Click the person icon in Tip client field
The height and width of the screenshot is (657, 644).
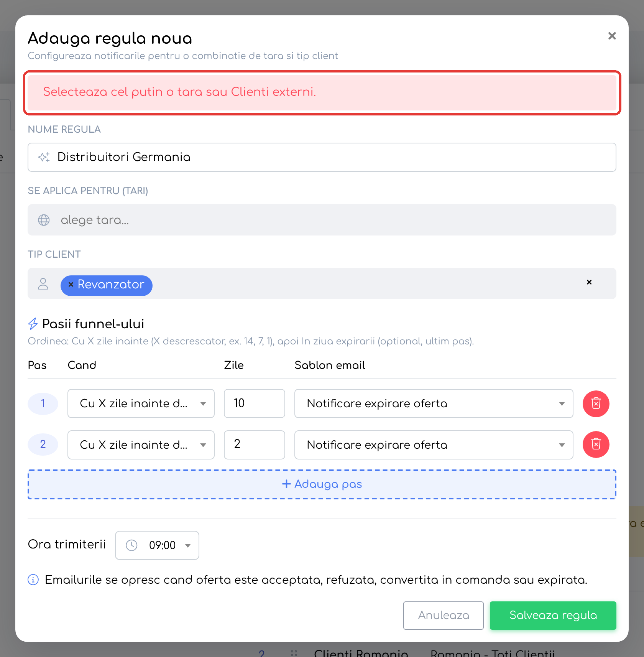click(43, 284)
